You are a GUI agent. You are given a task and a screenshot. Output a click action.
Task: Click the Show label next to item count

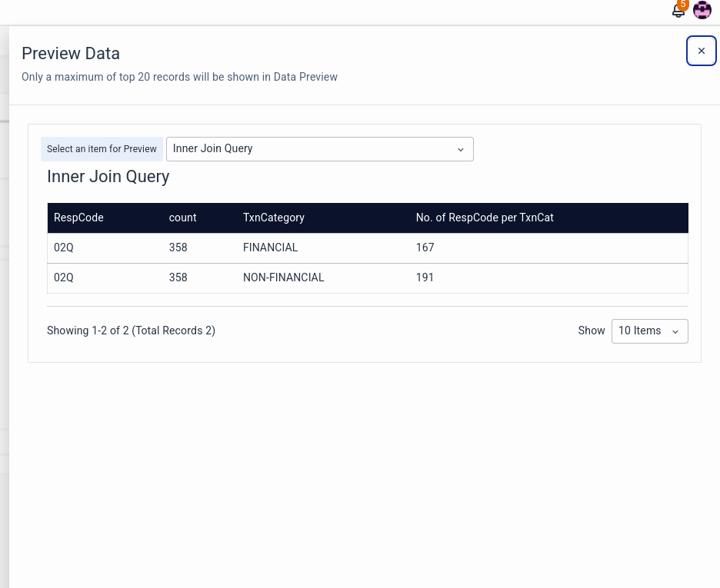(x=592, y=331)
